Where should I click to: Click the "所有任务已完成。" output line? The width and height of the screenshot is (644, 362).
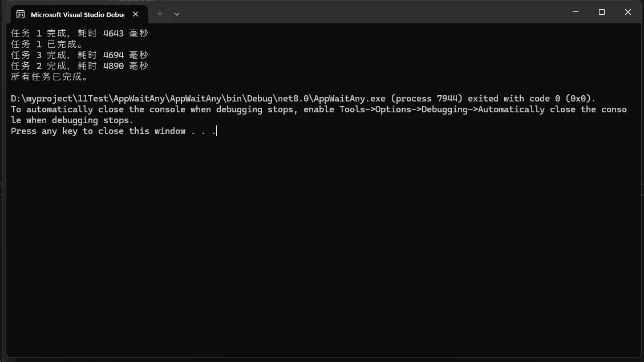click(50, 77)
